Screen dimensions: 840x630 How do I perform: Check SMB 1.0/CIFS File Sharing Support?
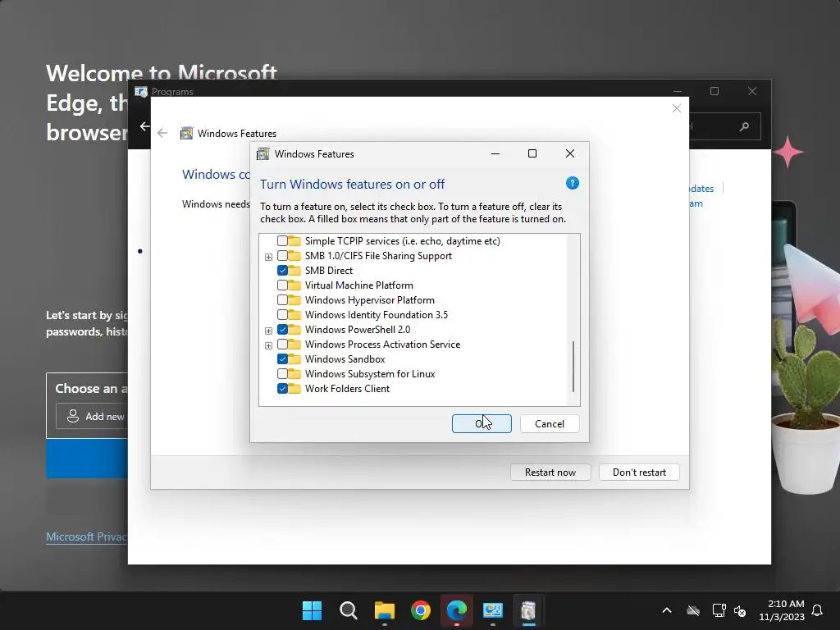282,256
